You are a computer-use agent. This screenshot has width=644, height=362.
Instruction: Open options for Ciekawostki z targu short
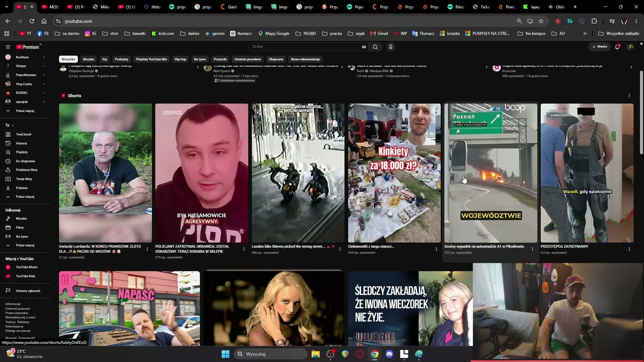pyautogui.click(x=436, y=249)
